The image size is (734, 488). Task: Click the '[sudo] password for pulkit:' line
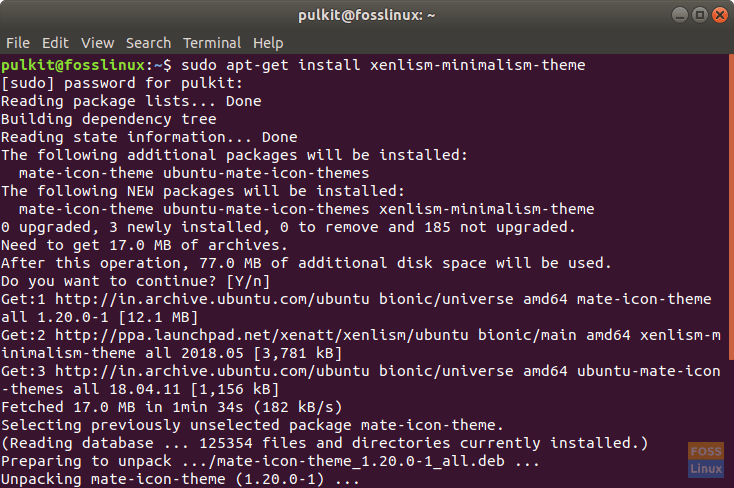click(122, 83)
